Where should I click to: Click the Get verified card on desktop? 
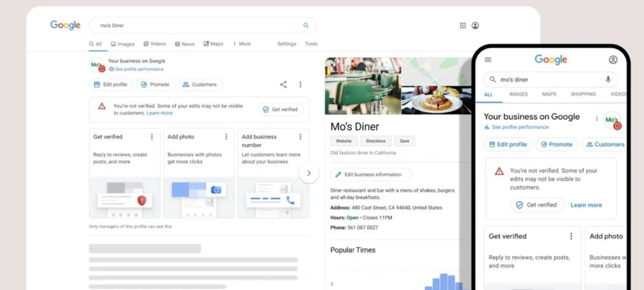tap(125, 173)
